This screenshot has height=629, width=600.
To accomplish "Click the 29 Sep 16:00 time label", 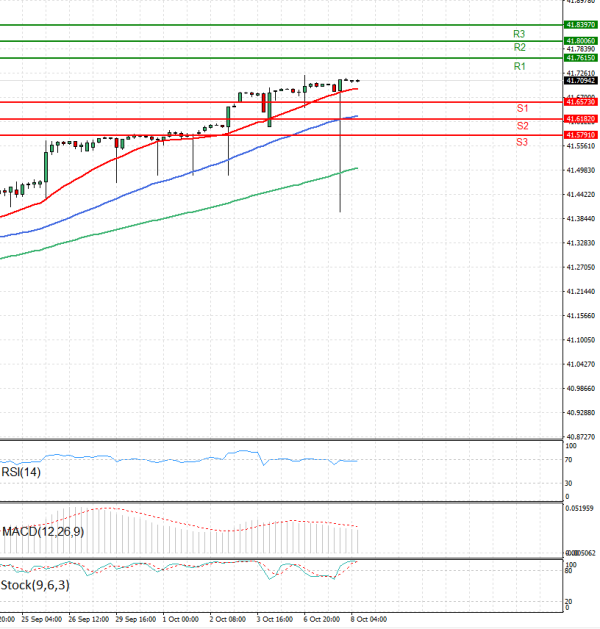I will (x=133, y=619).
